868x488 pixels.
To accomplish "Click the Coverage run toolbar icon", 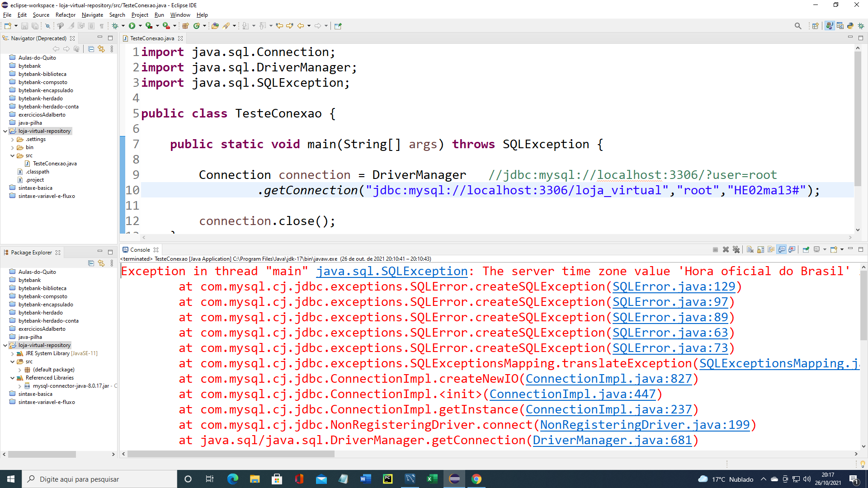I will click(x=149, y=26).
